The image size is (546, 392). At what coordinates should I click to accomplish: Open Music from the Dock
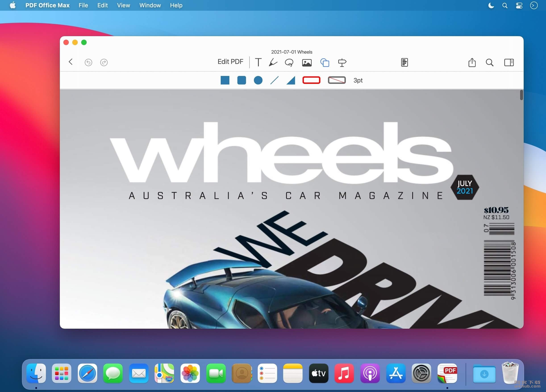[x=344, y=373]
